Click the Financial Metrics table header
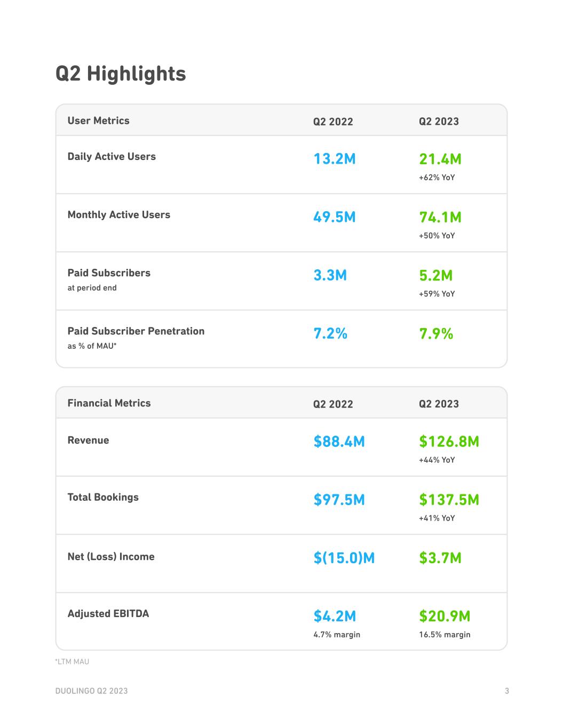The image size is (563, 728). point(109,403)
